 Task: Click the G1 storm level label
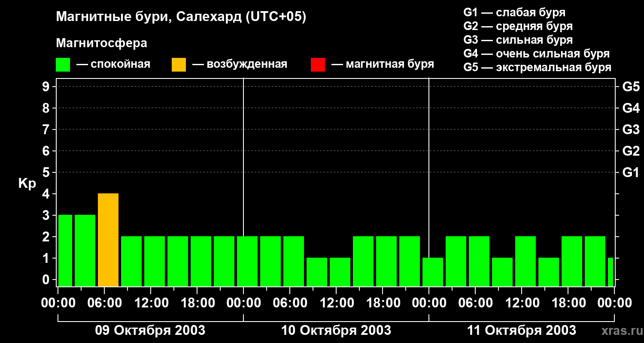tap(631, 173)
